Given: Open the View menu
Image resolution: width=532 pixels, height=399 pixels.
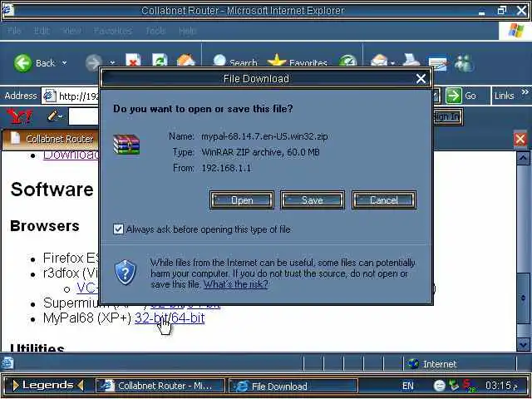Looking at the screenshot, I should (71, 31).
